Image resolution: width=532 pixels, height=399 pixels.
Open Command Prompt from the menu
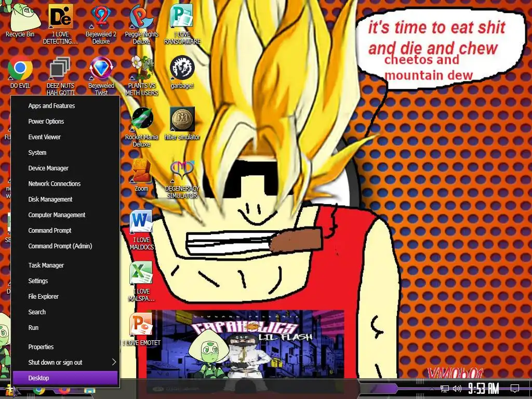[x=65, y=231]
